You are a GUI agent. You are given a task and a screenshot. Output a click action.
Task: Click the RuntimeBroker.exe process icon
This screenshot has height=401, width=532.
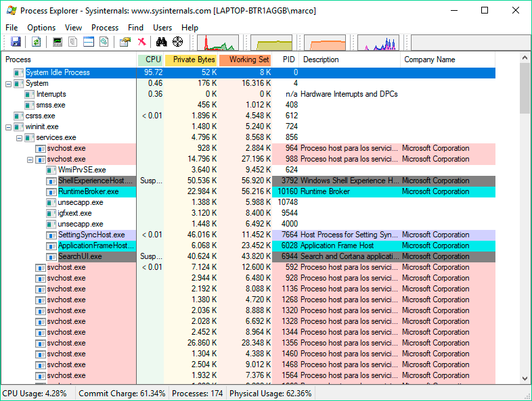(x=51, y=192)
